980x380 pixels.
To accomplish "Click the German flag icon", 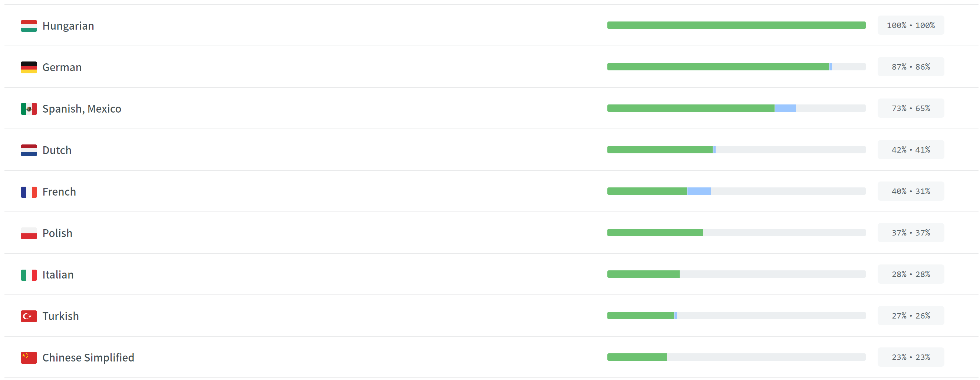I will click(x=29, y=67).
